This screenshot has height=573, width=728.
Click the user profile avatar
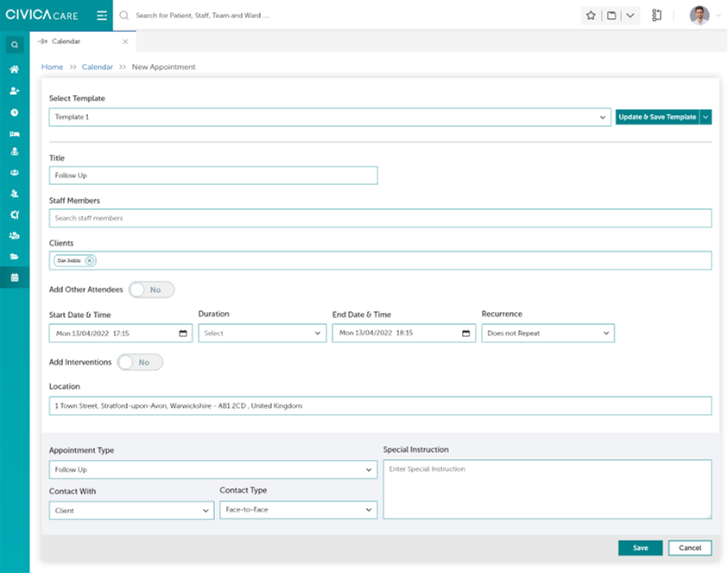click(x=700, y=16)
